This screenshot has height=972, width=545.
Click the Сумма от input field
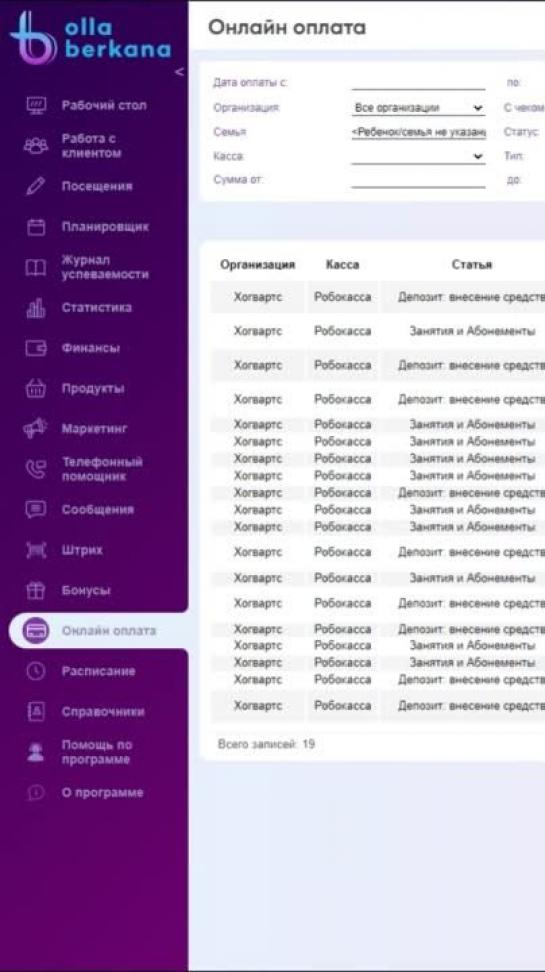pos(419,180)
